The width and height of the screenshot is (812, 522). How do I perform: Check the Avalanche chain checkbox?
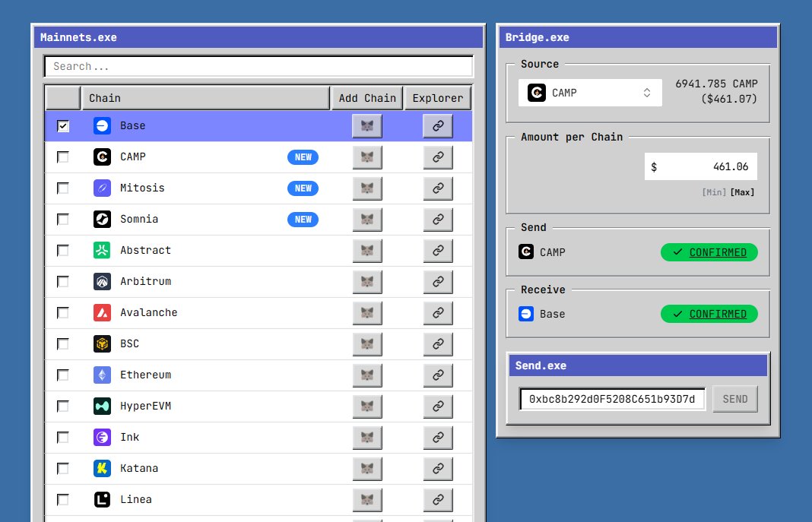click(62, 313)
